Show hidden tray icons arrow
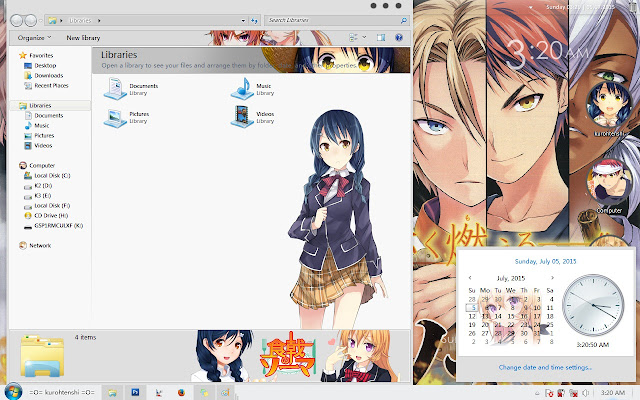Viewport: 640px width, 400px height. pyautogui.click(x=537, y=393)
